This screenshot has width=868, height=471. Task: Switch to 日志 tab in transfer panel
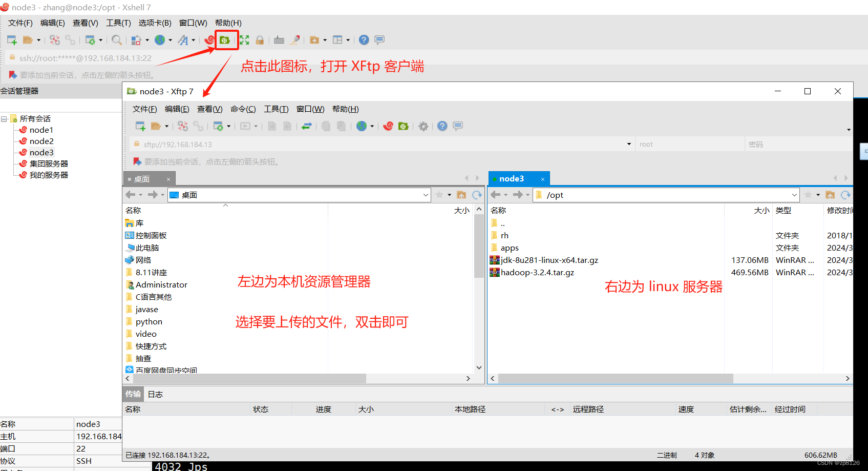tap(155, 394)
